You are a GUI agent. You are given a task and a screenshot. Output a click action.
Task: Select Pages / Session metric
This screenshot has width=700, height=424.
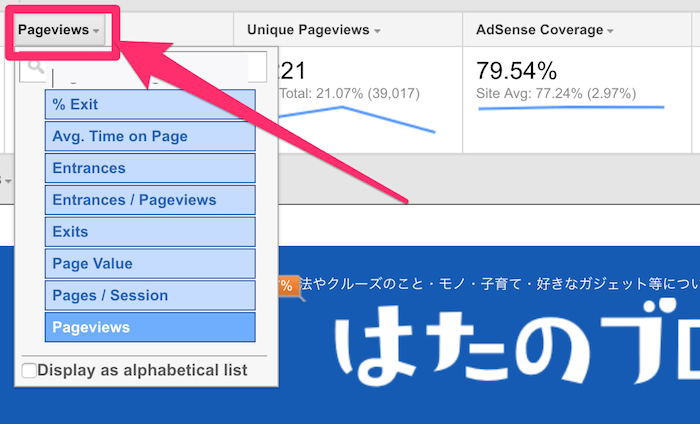pyautogui.click(x=150, y=295)
